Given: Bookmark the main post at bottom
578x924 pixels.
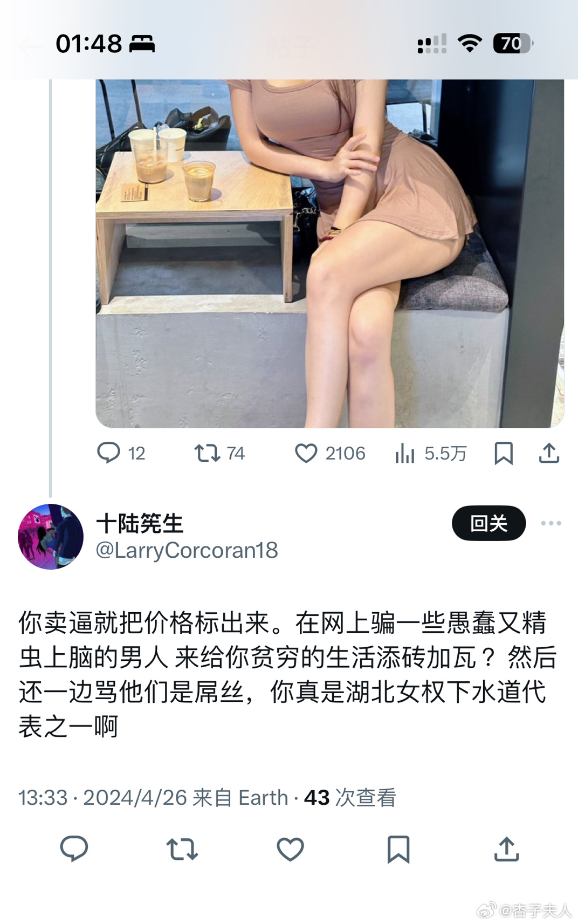Looking at the screenshot, I should tap(398, 849).
